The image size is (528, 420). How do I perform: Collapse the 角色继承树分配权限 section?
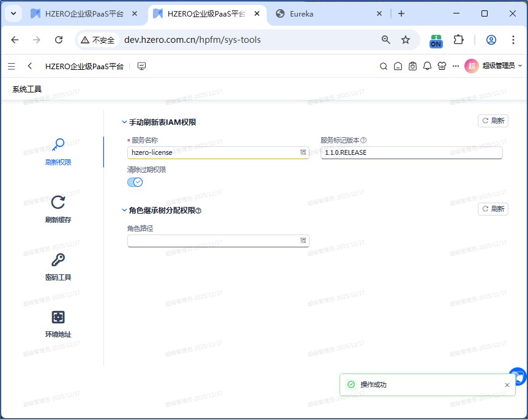point(124,211)
